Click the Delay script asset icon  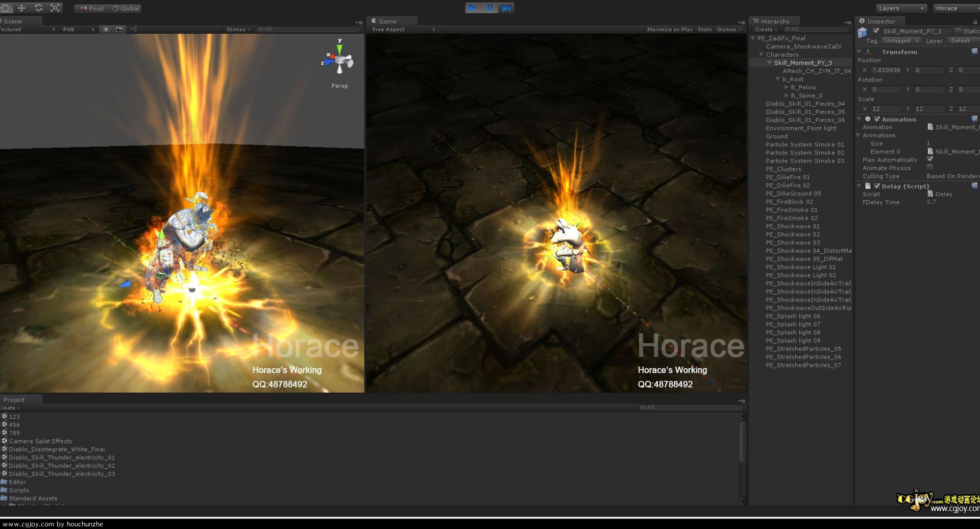(930, 194)
